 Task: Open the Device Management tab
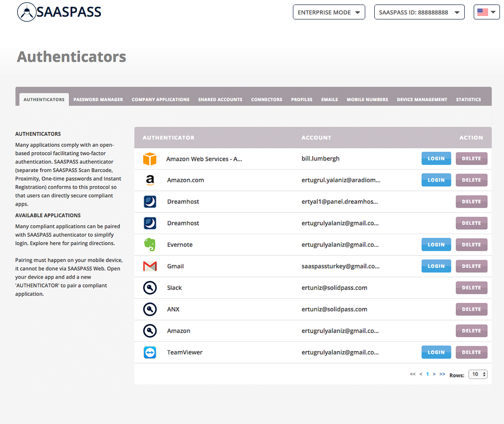(x=422, y=99)
